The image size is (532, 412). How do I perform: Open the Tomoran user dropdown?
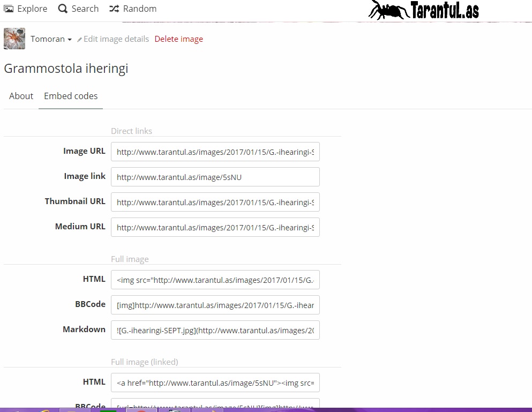pos(51,39)
